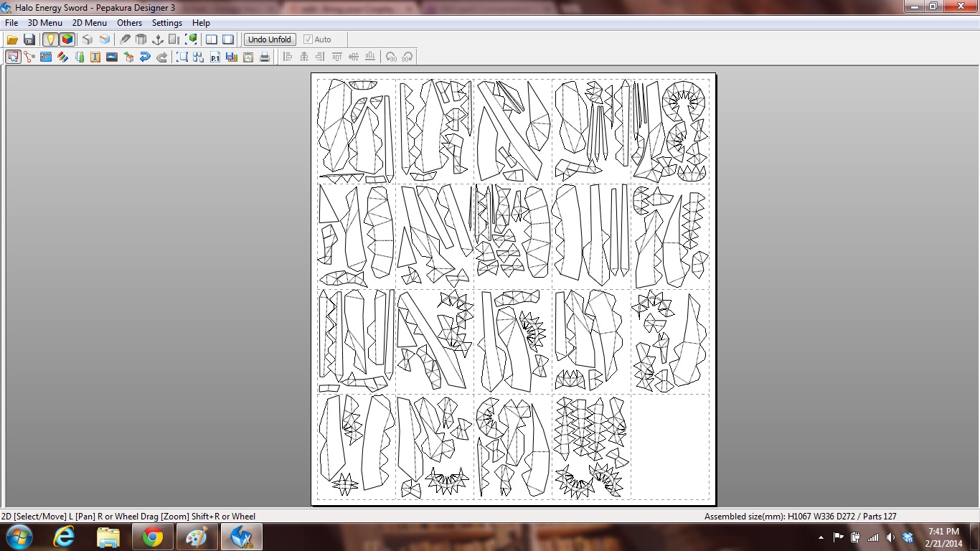This screenshot has width=980, height=551.
Task: Click the gray cube icon in top toolbar
Action: point(88,39)
